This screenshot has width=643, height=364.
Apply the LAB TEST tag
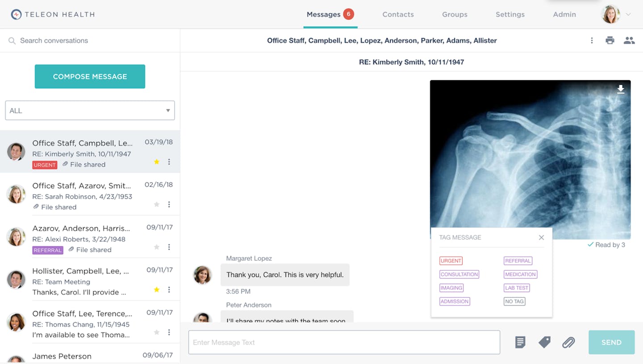pos(517,288)
